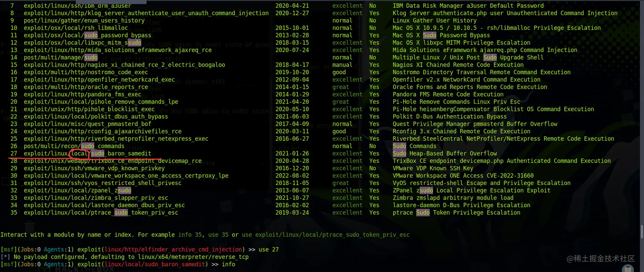Viewport: 644px width, 272px height.
Task: Click zimbra_slapper_priv_esc module path
Action: [x=96, y=198]
